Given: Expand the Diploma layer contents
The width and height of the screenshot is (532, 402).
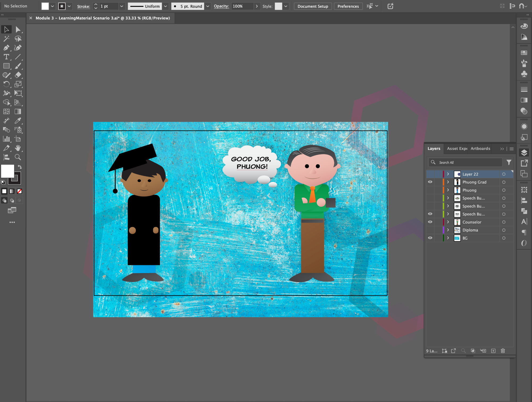Looking at the screenshot, I should click(448, 230).
